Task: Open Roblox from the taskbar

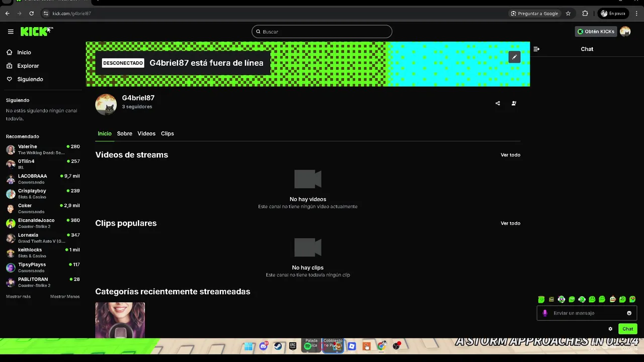Action: click(x=352, y=346)
